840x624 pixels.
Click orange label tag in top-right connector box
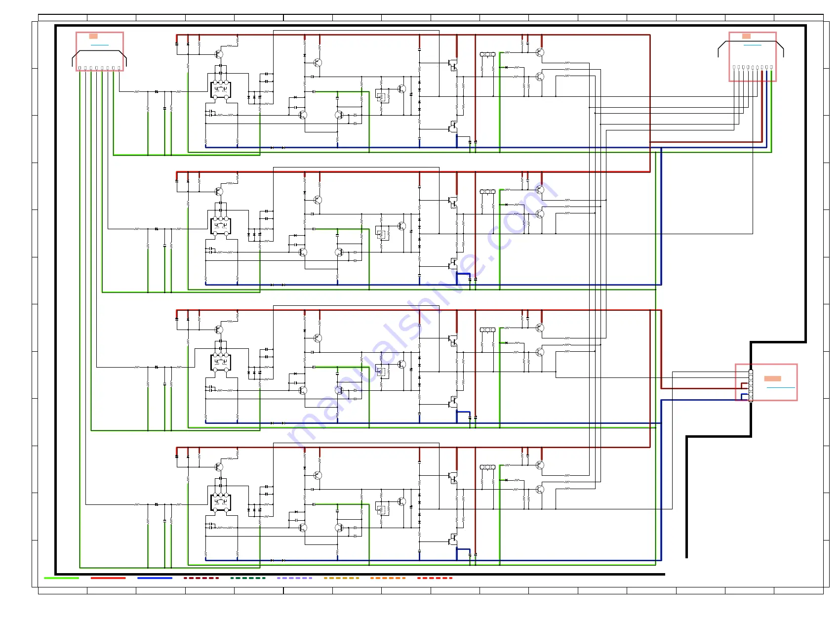746,36
